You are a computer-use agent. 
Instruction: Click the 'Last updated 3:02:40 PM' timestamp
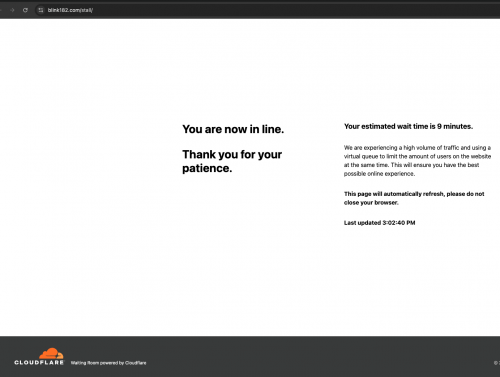pos(379,223)
